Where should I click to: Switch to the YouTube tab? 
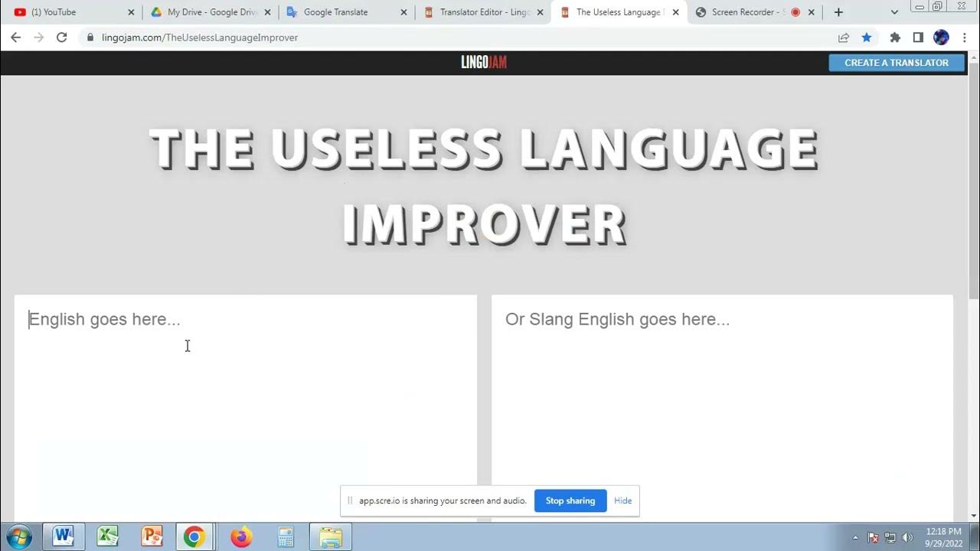pos(71,12)
